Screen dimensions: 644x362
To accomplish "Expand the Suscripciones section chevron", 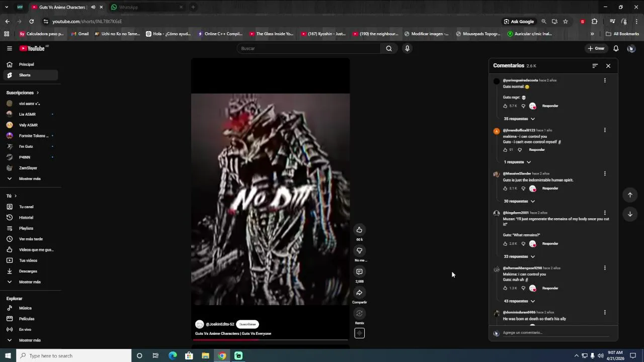I will (x=37, y=93).
